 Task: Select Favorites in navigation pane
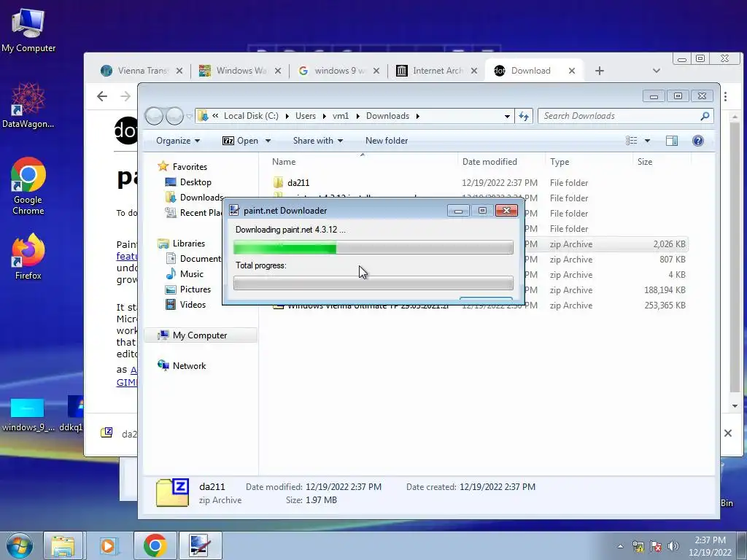(190, 167)
